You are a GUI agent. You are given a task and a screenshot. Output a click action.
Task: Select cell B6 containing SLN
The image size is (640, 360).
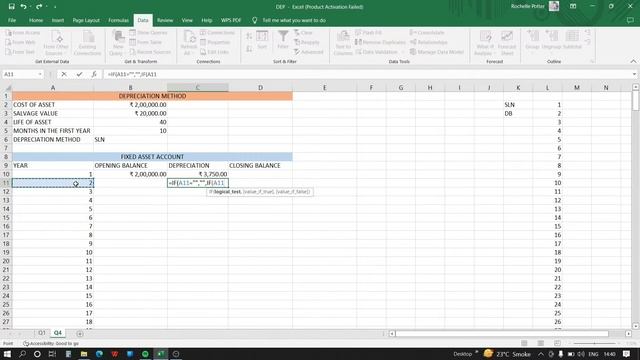tap(130, 140)
